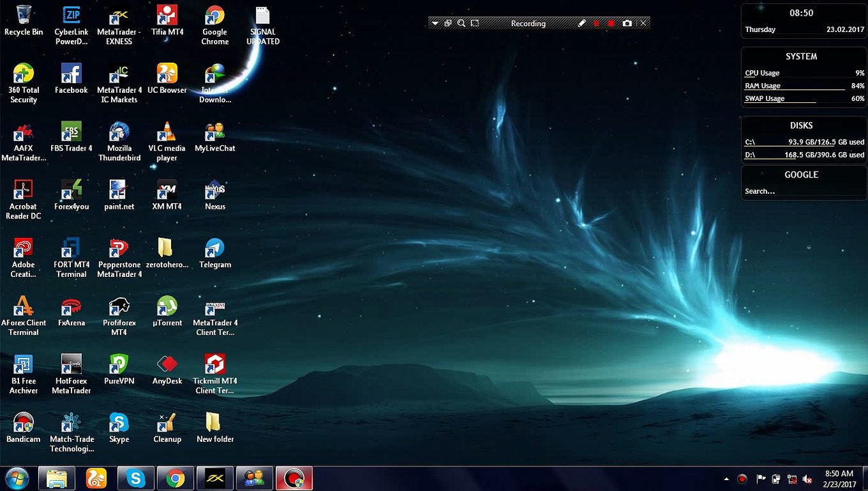Open Chrome from the taskbar
The image size is (868, 491).
click(x=175, y=479)
